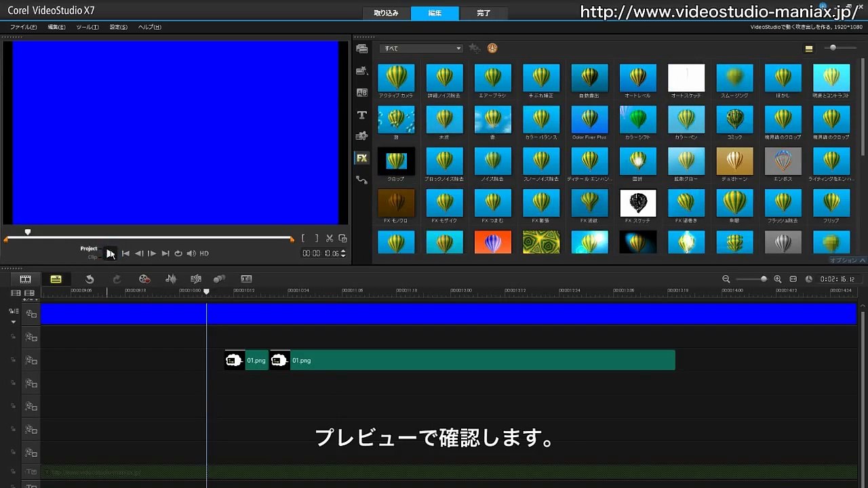Fit project in timeline window icon
Viewport: 868px width, 488px height.
point(793,279)
